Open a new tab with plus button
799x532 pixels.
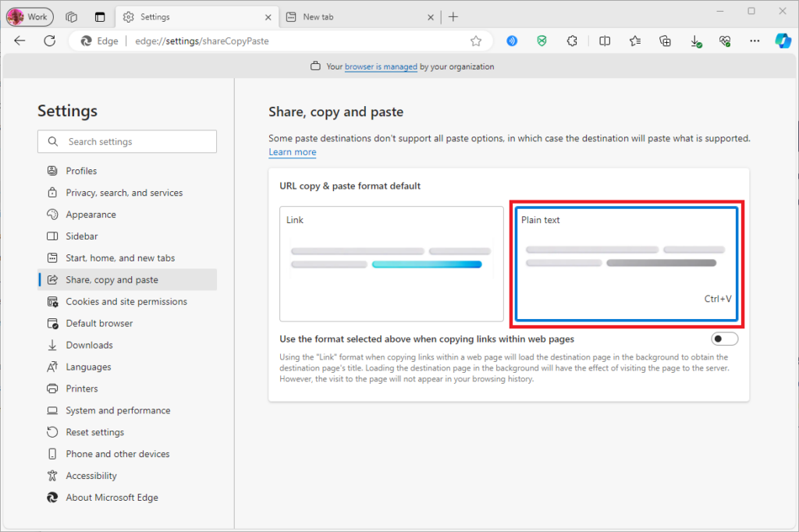[453, 17]
